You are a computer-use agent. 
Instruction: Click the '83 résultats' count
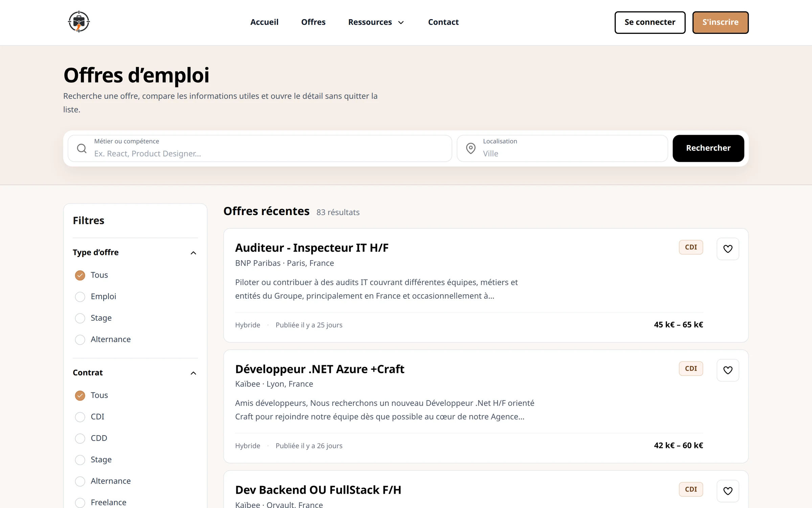338,212
